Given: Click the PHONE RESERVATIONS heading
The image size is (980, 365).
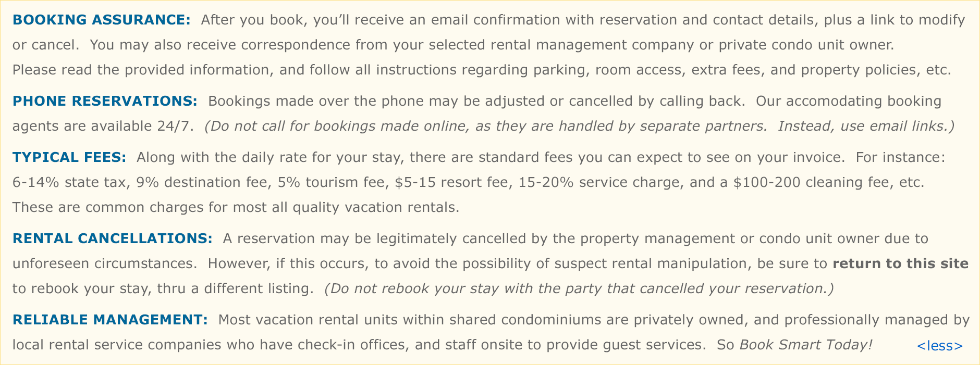Looking at the screenshot, I should (105, 101).
